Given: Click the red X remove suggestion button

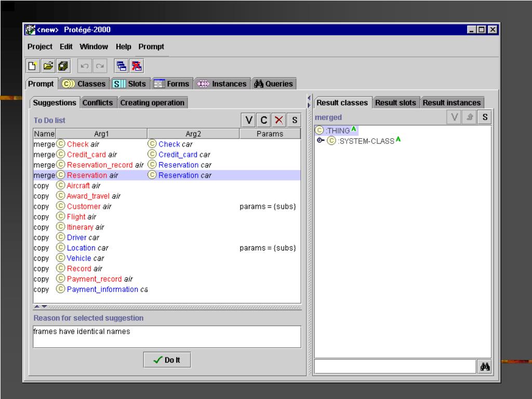Looking at the screenshot, I should click(279, 120).
